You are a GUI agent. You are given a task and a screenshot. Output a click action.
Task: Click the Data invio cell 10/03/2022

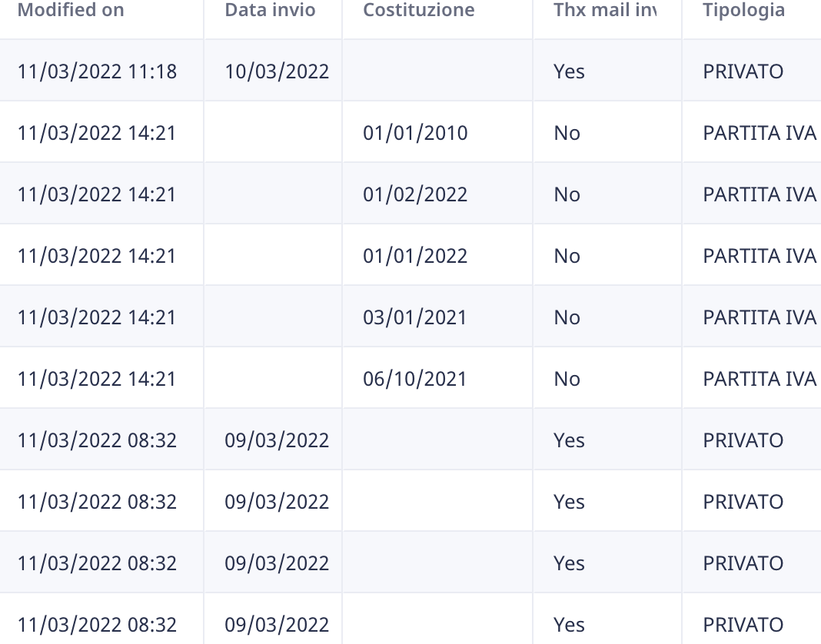pos(277,71)
